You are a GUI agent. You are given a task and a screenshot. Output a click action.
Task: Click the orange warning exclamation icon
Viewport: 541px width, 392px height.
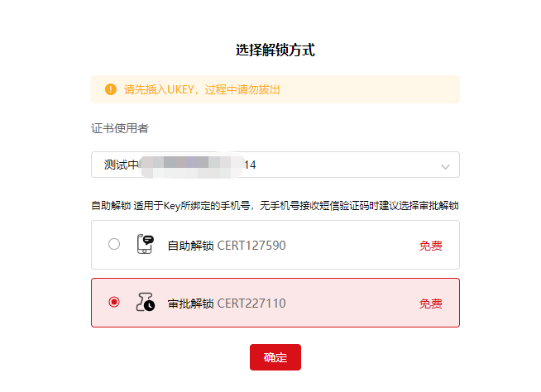pyautogui.click(x=110, y=89)
